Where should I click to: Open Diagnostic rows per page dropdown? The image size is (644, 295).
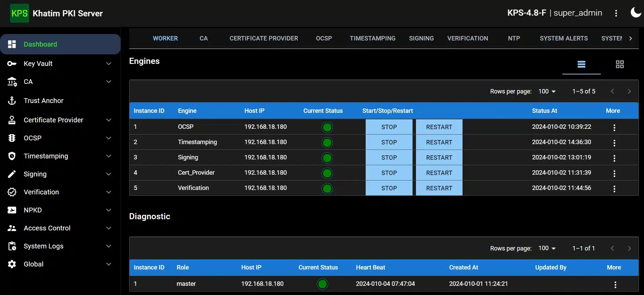(547, 248)
